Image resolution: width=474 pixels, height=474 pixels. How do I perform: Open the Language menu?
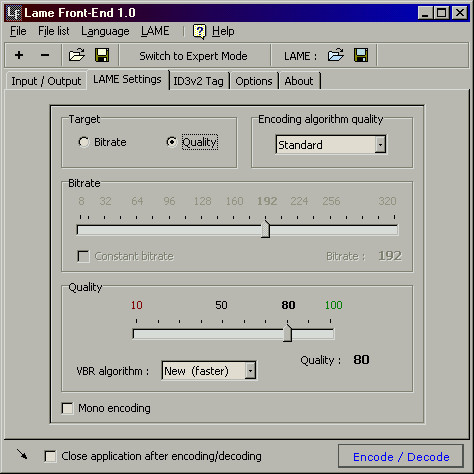point(105,31)
